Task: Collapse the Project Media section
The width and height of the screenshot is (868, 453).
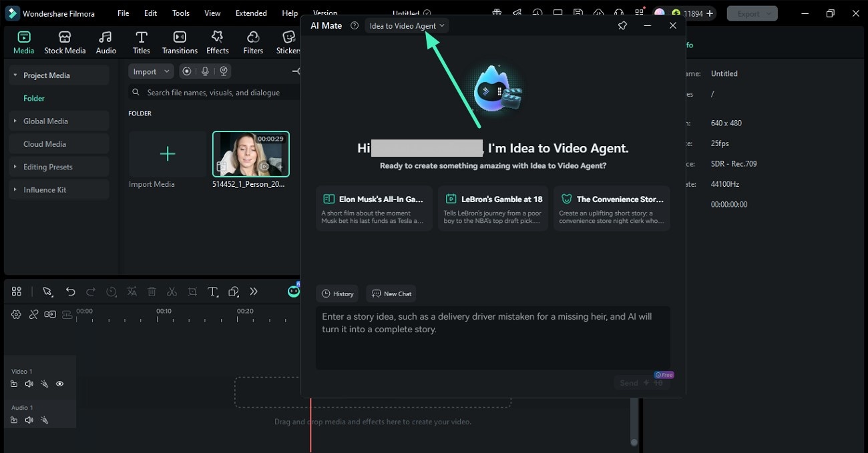Action: (15, 75)
